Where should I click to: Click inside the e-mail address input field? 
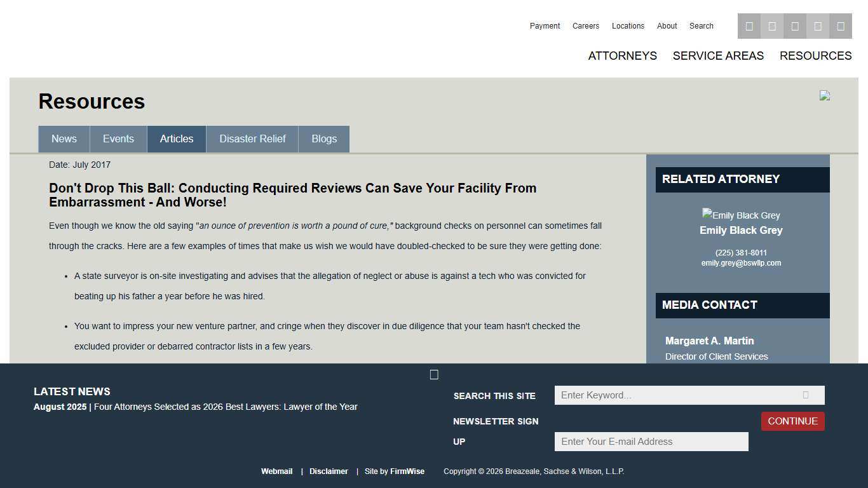[651, 441]
